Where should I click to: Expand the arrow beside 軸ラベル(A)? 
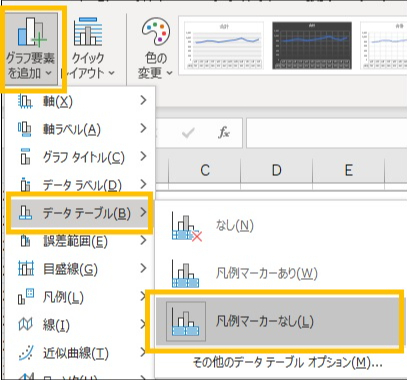coord(143,128)
